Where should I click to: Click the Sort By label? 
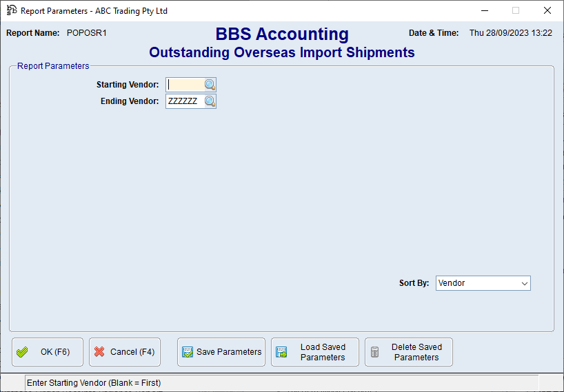tap(414, 283)
